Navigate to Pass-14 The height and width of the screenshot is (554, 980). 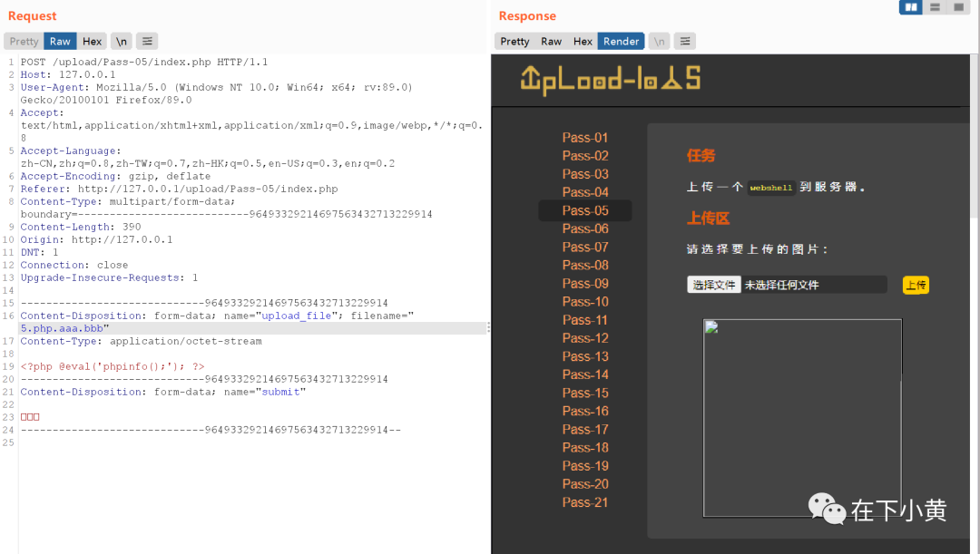[585, 374]
